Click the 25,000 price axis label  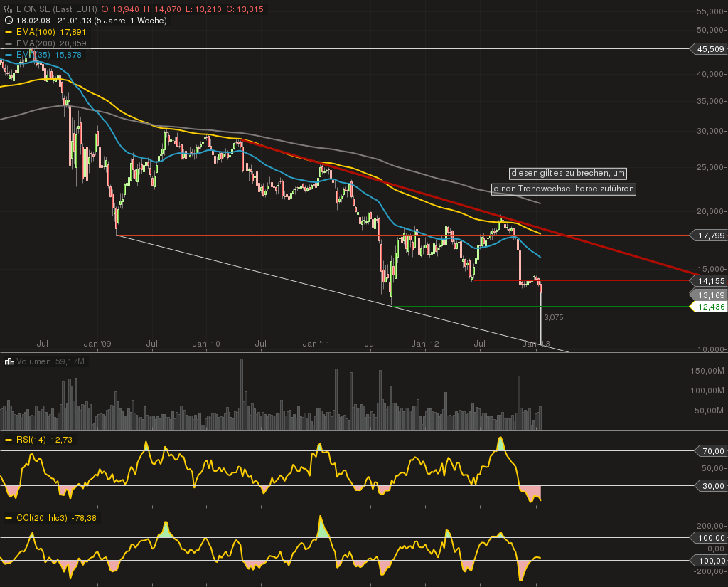(x=710, y=167)
